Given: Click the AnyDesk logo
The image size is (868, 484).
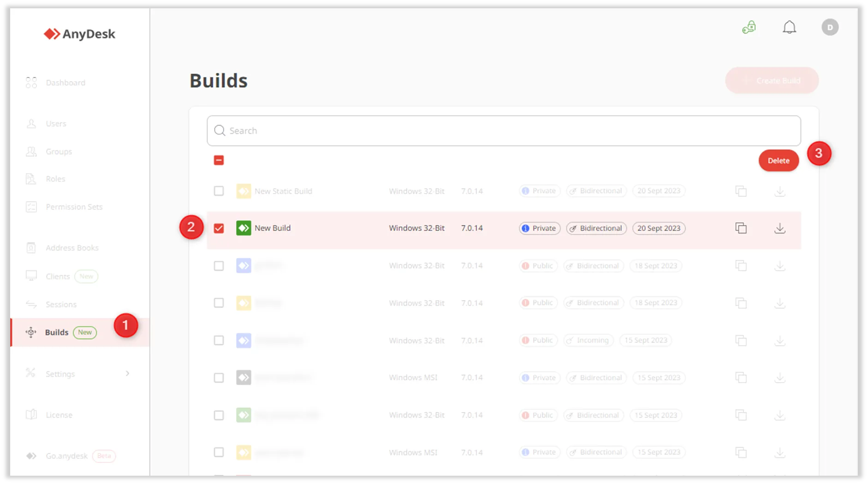Looking at the screenshot, I should [79, 34].
